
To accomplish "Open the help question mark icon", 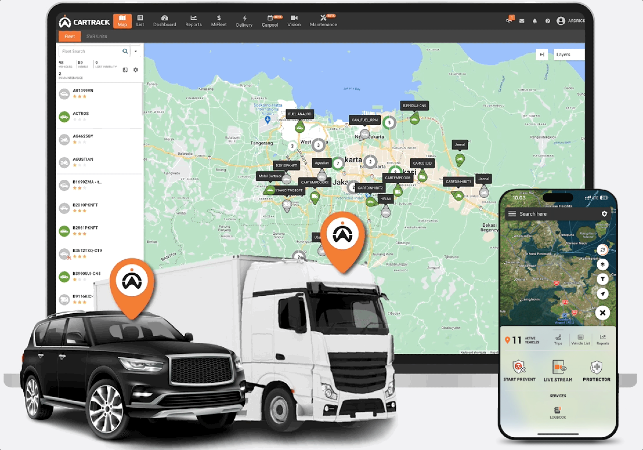I will tap(547, 21).
